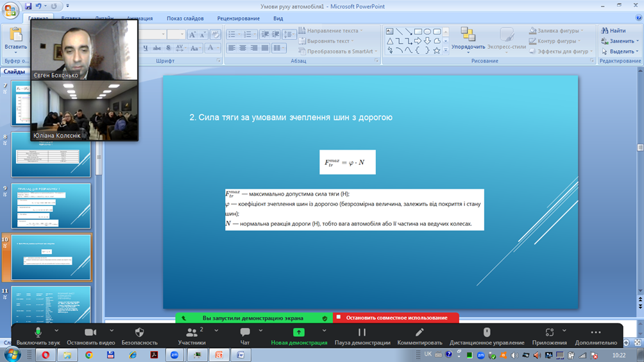Select slide 9 thumbnail in panel
644x362 pixels.
pyautogui.click(x=51, y=206)
